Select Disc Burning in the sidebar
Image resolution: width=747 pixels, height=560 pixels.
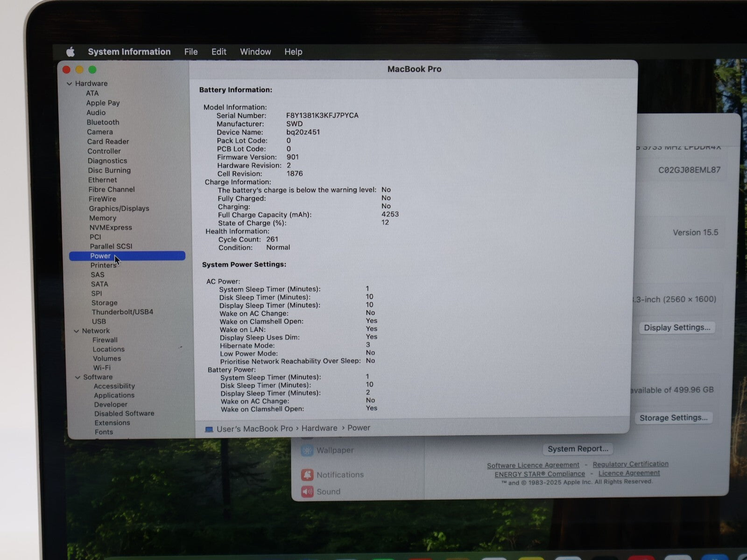tap(109, 170)
